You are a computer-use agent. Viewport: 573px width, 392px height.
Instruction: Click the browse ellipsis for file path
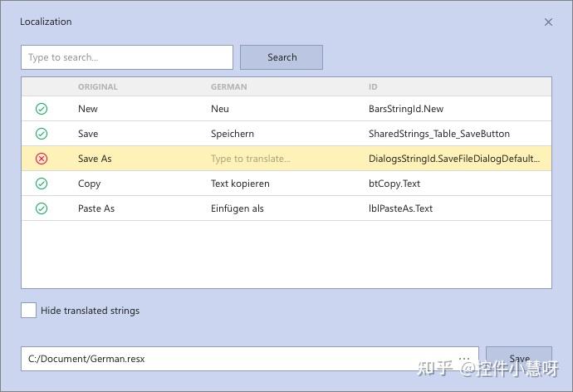464,359
